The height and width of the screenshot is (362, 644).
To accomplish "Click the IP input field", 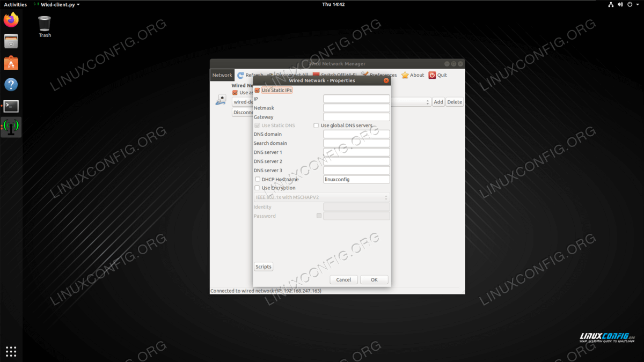I will click(x=356, y=99).
